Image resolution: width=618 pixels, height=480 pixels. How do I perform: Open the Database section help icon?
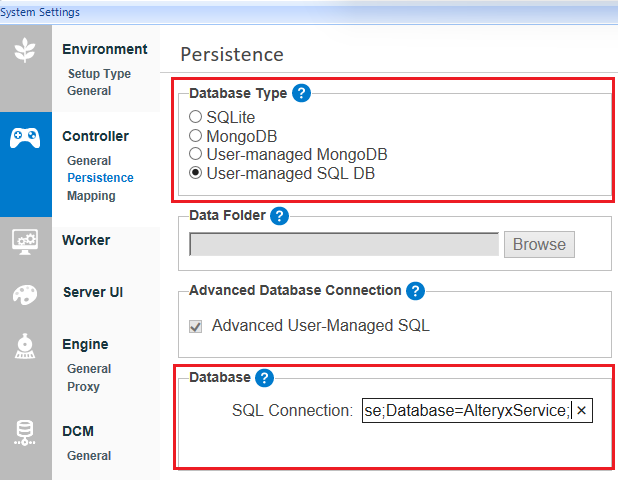(264, 377)
